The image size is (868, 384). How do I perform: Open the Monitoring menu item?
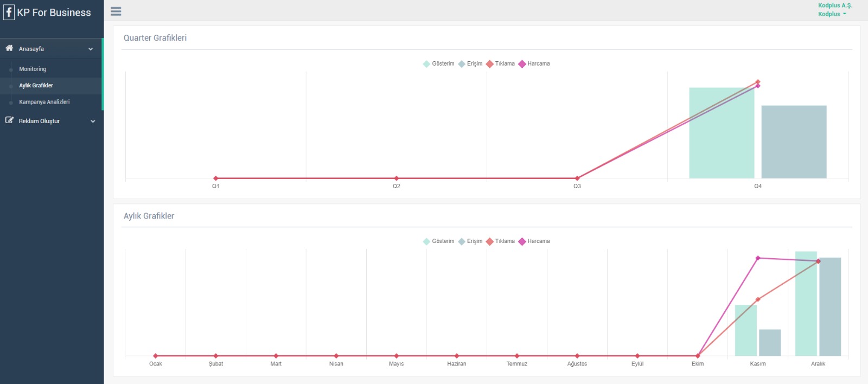click(x=33, y=69)
